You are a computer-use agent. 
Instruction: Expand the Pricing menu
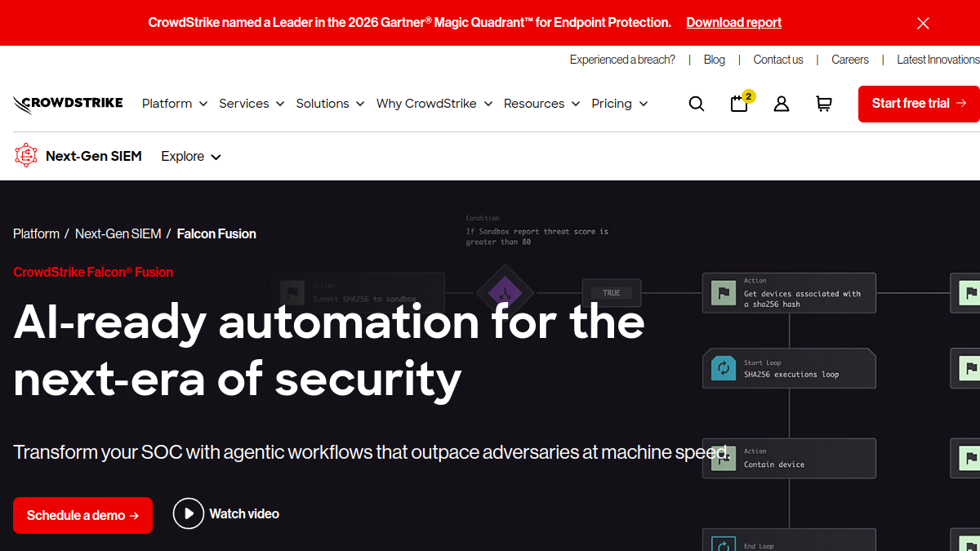point(620,104)
